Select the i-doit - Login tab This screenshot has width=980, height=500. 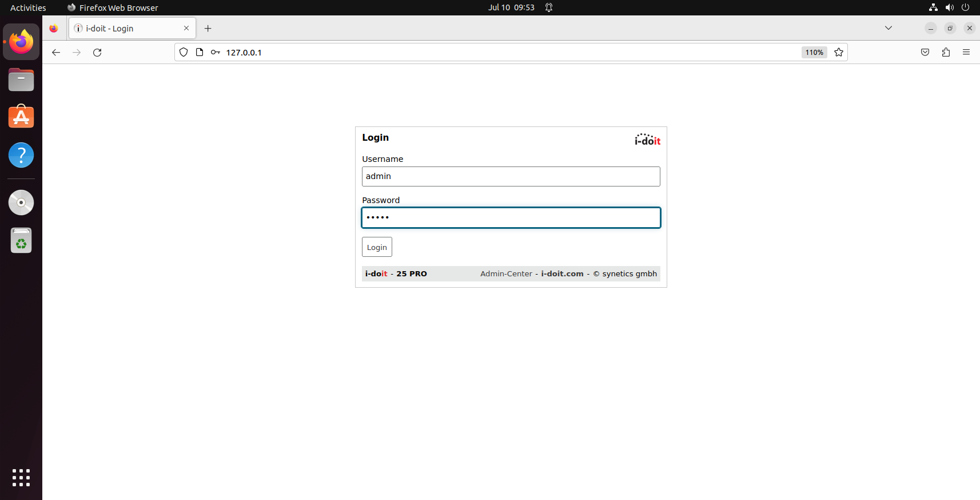point(132,28)
